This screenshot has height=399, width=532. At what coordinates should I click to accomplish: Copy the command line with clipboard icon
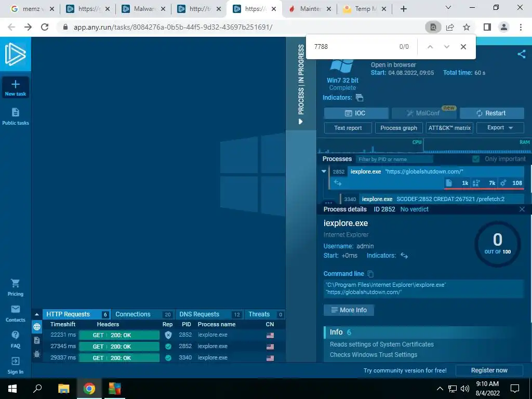(370, 274)
